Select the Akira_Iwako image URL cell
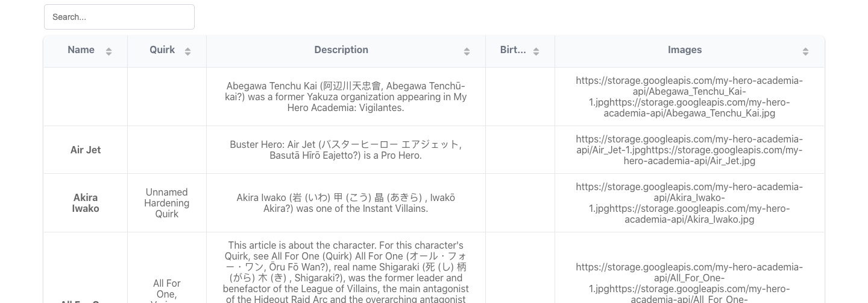Image resolution: width=868 pixels, height=303 pixels. coord(689,203)
